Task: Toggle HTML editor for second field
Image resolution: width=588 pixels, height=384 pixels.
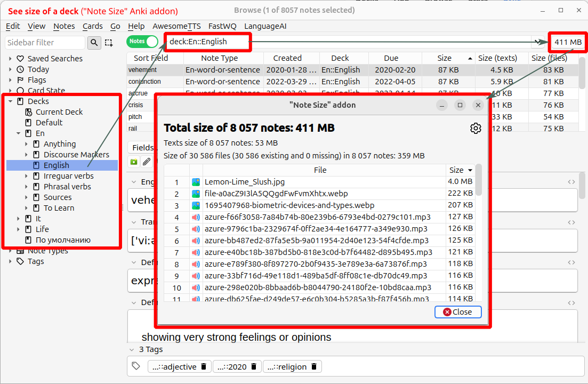Action: coord(571,222)
